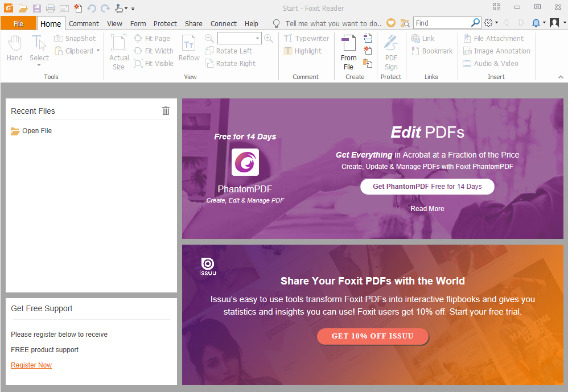Screen dimensions: 568x392
Task: Click the zoom in magnifier icon
Action: tap(269, 38)
